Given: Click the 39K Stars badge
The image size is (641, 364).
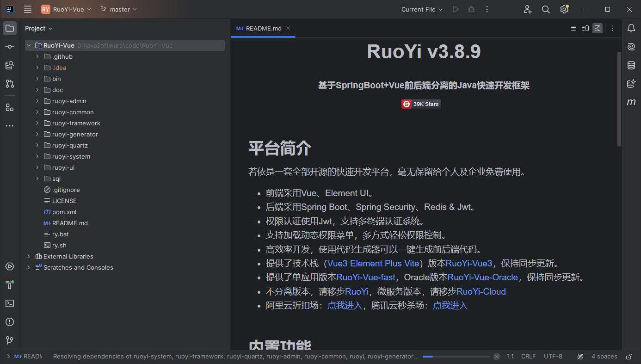Looking at the screenshot, I should click(421, 104).
